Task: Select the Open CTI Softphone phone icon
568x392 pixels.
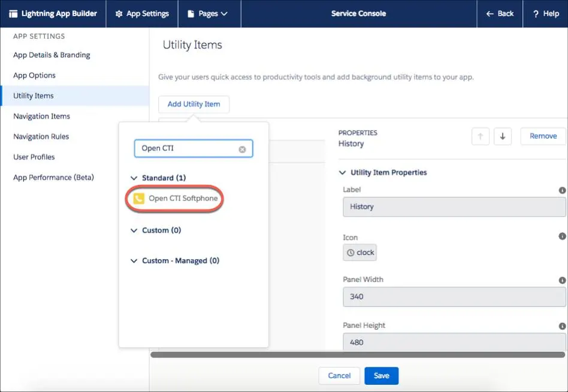Action: pyautogui.click(x=139, y=198)
